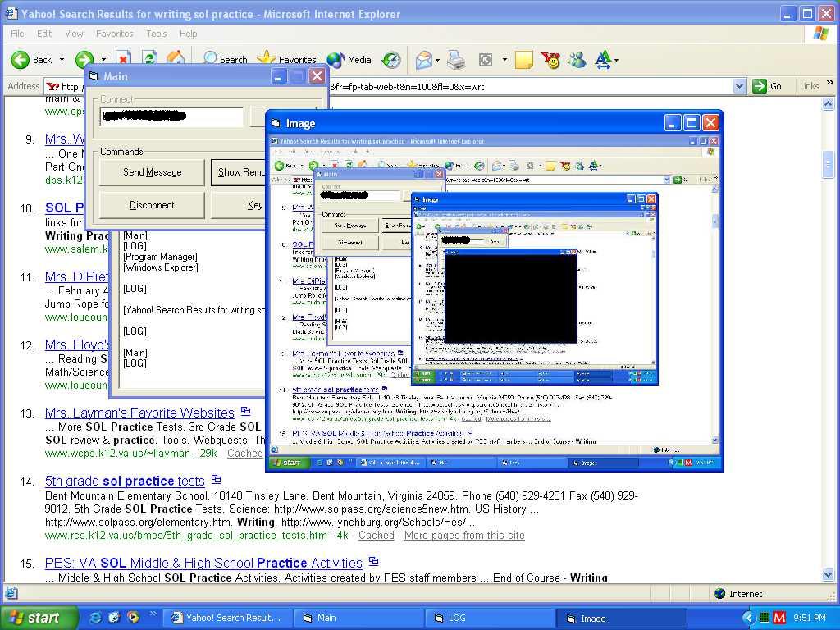The height and width of the screenshot is (630, 840).
Task: Click the Back arrow icon in toolbar
Action: click(21, 60)
